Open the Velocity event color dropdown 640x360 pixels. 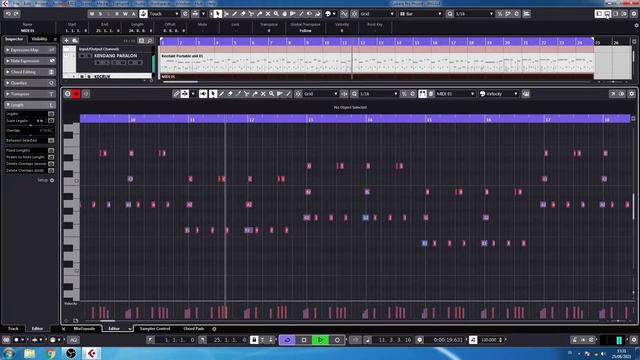(498, 94)
